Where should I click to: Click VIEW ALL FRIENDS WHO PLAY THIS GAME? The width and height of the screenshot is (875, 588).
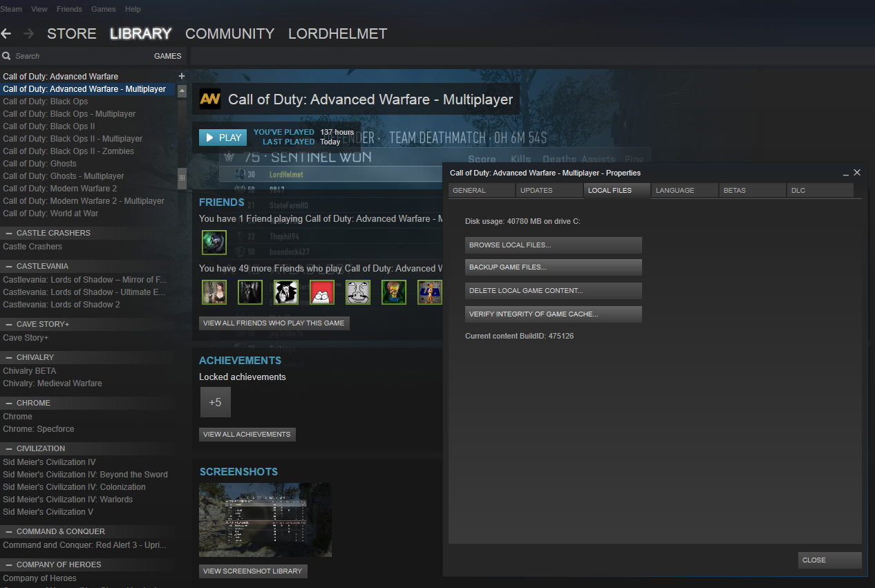point(274,323)
